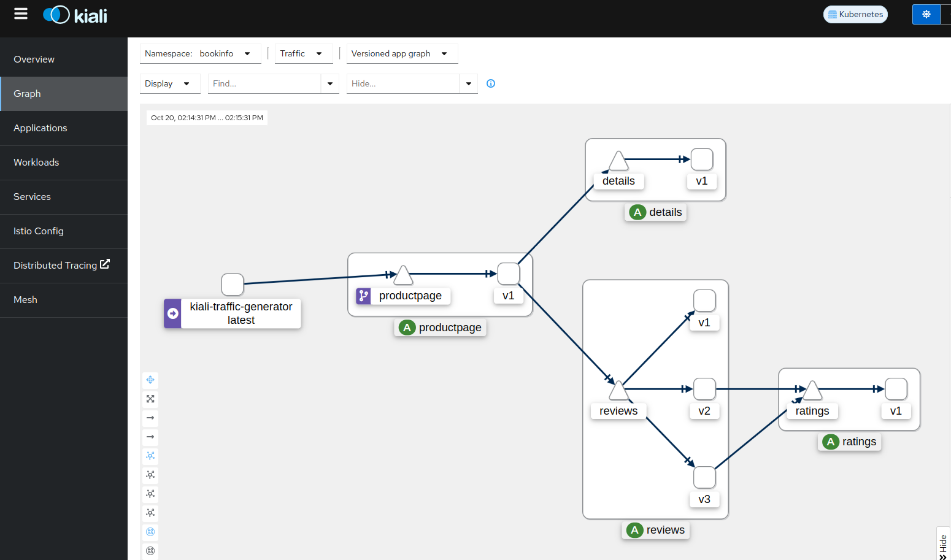Image resolution: width=951 pixels, height=560 pixels.
Task: Collapse the side panel via Hide control
Action: [x=943, y=543]
